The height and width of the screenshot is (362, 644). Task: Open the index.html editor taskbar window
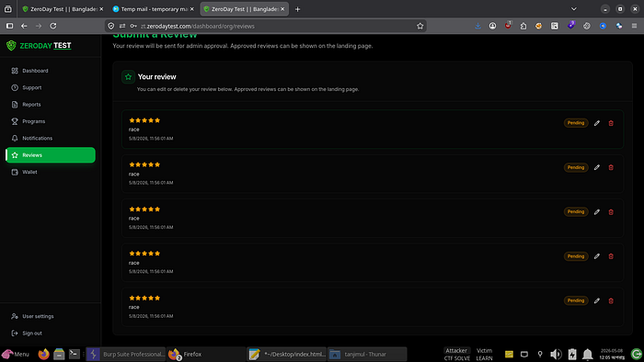tap(287, 355)
